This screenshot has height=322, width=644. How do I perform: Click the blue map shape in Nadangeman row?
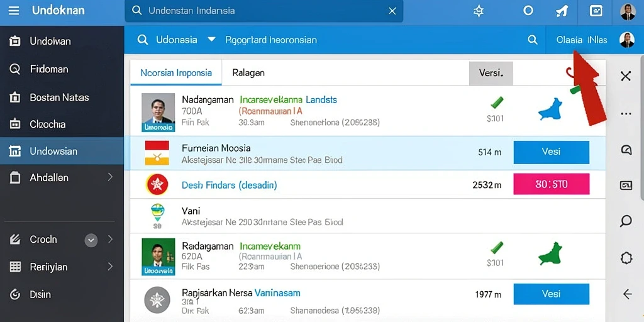(550, 109)
